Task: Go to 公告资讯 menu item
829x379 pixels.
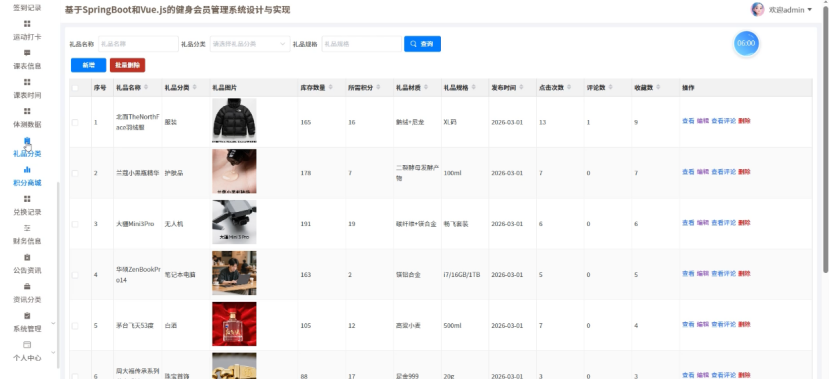Action: click(27, 270)
